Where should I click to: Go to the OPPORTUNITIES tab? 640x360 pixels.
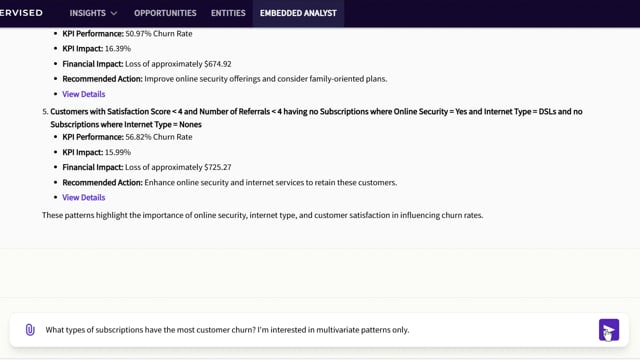165,13
